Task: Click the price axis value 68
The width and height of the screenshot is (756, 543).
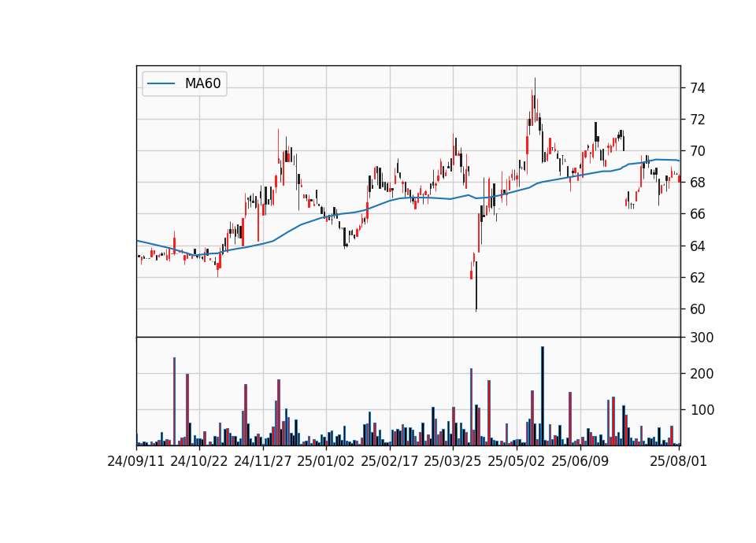Action: point(698,183)
